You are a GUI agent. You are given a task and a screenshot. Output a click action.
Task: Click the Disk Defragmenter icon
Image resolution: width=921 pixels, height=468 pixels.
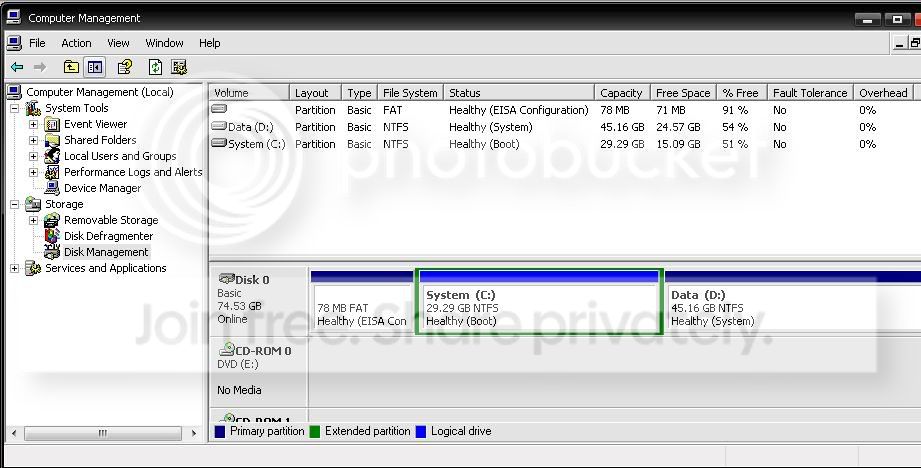pyautogui.click(x=52, y=236)
